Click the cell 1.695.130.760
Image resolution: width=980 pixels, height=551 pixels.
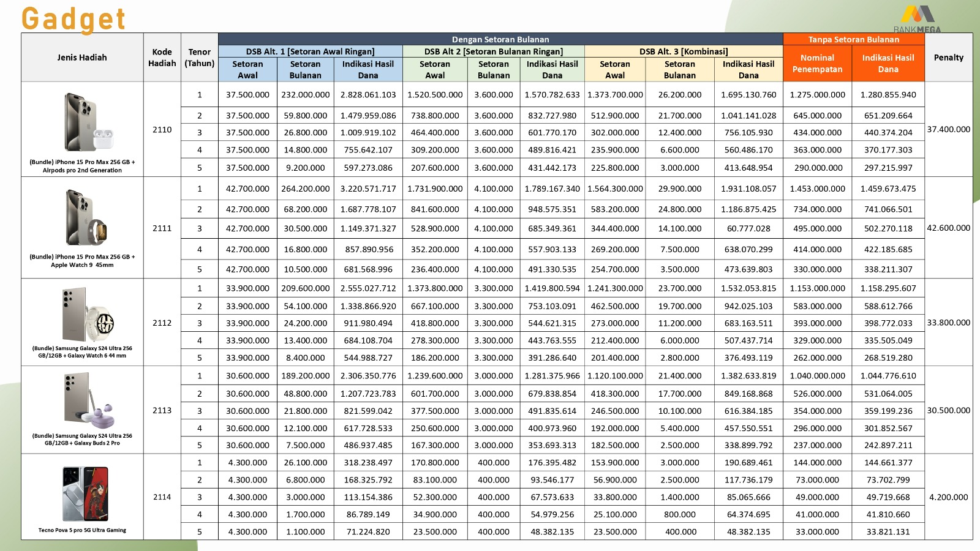click(x=748, y=95)
